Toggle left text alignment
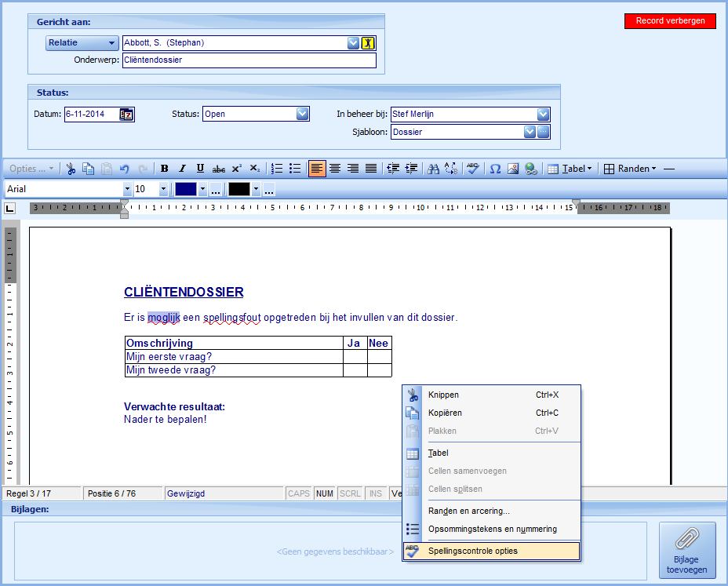This screenshot has width=728, height=586. 317,169
